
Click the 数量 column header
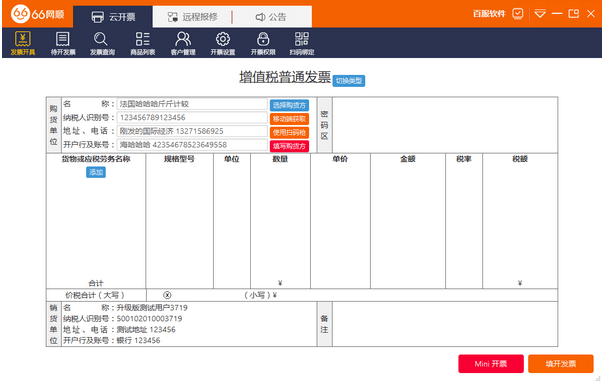[x=280, y=159]
